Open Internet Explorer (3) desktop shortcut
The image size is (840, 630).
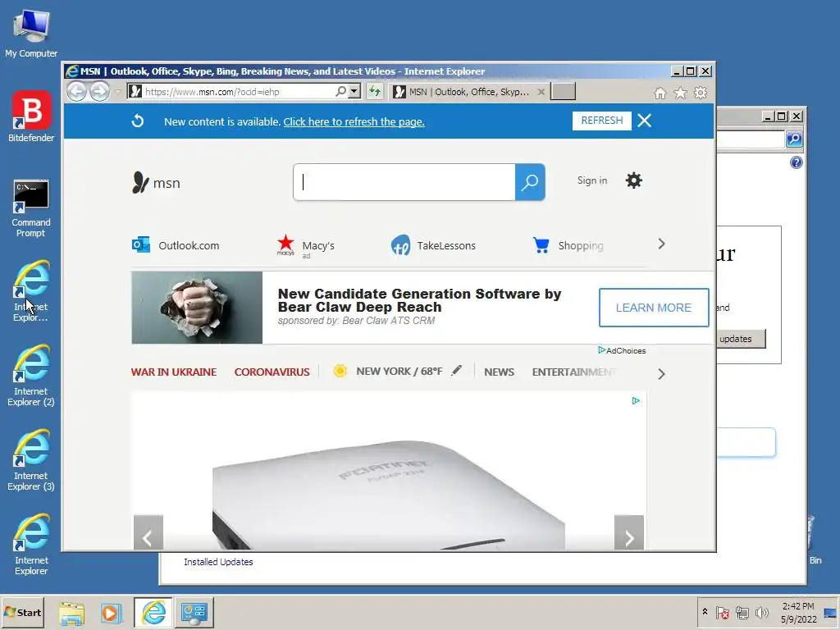point(31,461)
